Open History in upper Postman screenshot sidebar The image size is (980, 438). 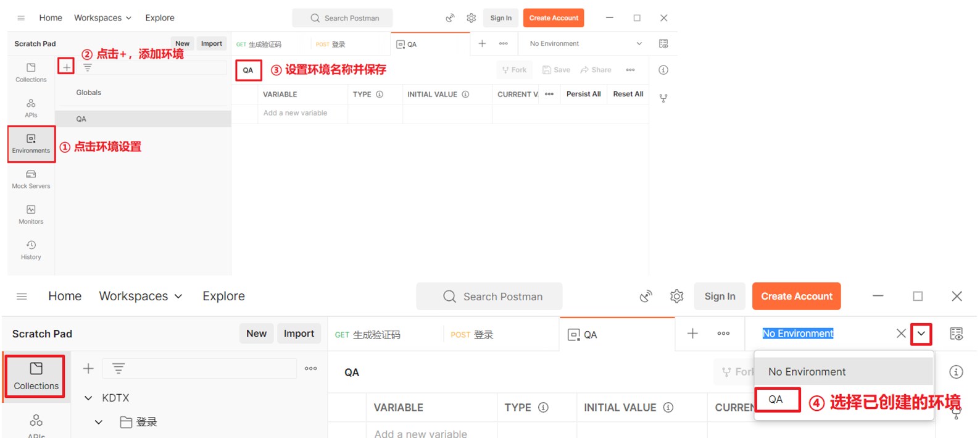click(x=31, y=250)
